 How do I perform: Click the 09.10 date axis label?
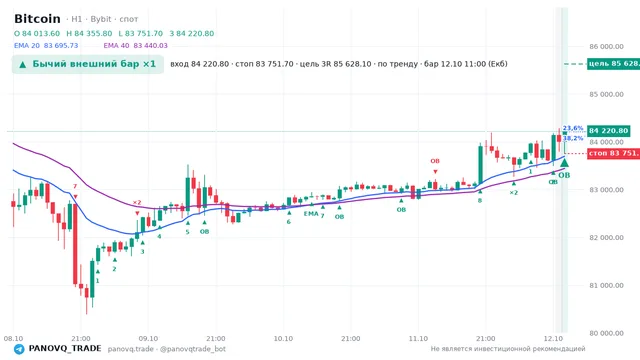point(148,339)
